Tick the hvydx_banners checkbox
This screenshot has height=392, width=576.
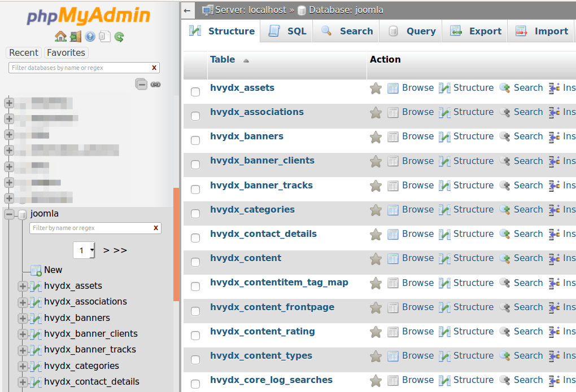point(195,140)
